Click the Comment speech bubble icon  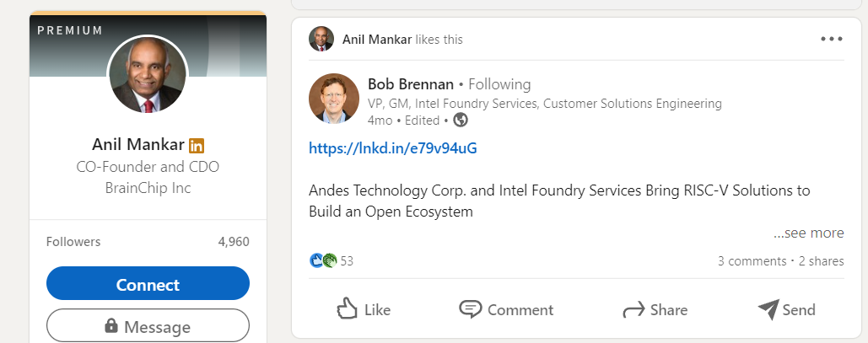(x=470, y=309)
